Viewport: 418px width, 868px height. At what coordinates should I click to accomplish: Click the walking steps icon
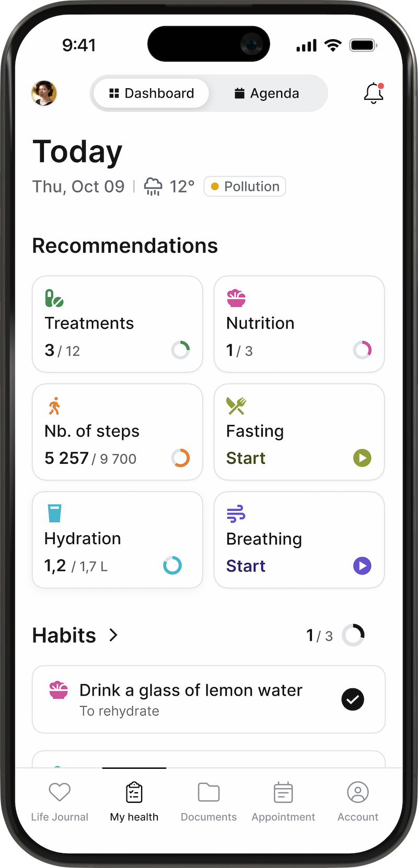point(54,406)
